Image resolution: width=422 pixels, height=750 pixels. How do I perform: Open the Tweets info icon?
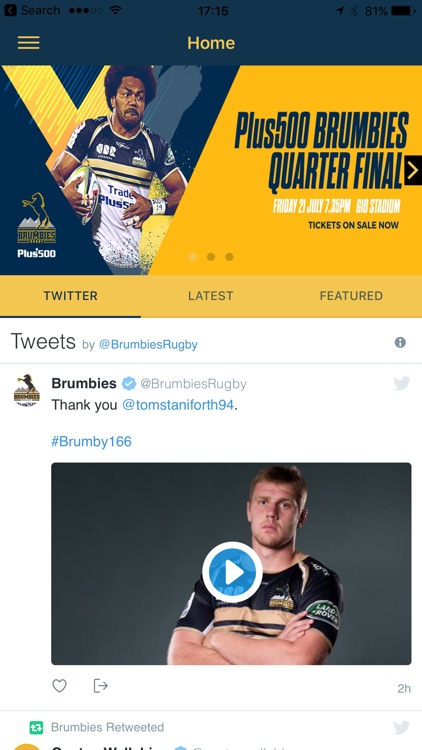click(400, 342)
